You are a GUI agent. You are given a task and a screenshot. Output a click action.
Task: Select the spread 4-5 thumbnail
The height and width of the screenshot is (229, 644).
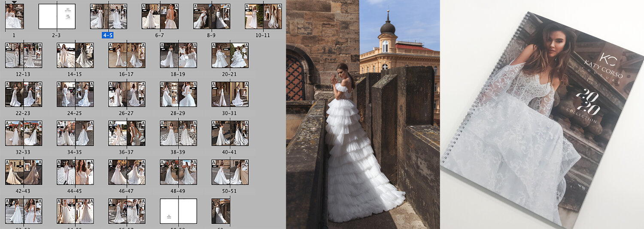(109, 17)
